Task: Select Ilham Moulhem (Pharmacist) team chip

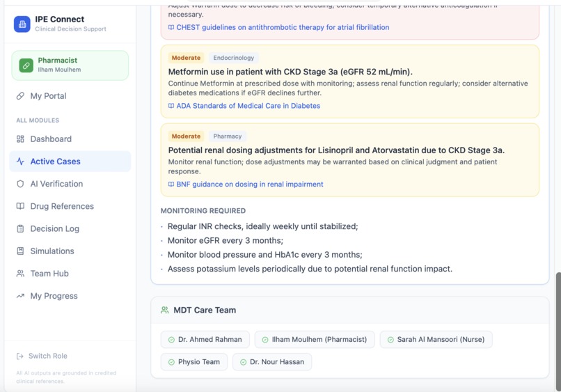Action: pos(315,339)
